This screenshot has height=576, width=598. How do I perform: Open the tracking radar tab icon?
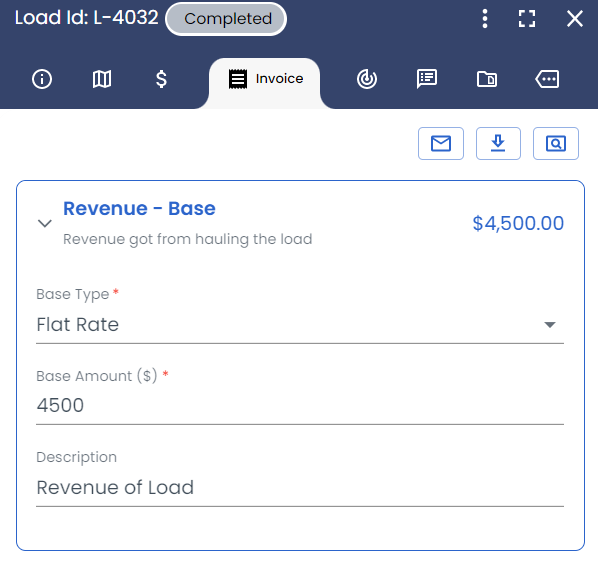[367, 79]
